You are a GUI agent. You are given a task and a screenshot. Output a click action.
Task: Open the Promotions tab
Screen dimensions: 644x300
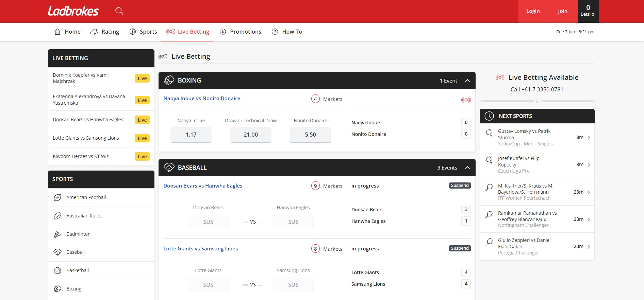pyautogui.click(x=241, y=32)
